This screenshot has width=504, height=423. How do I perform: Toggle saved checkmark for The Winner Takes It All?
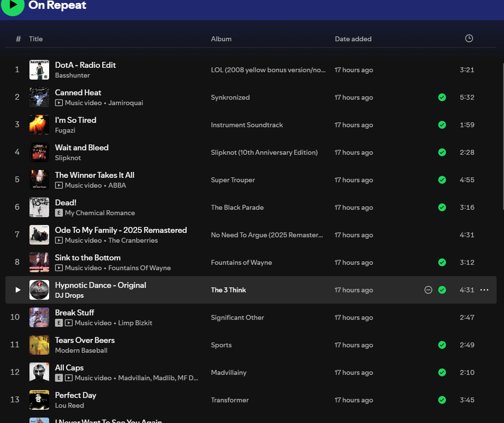442,180
